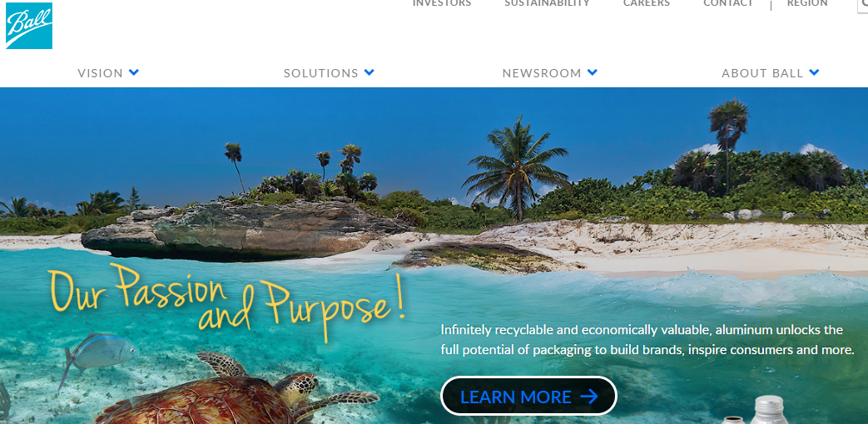Click the arrow icon inside Learn More
This screenshot has height=424, width=868.
(589, 397)
